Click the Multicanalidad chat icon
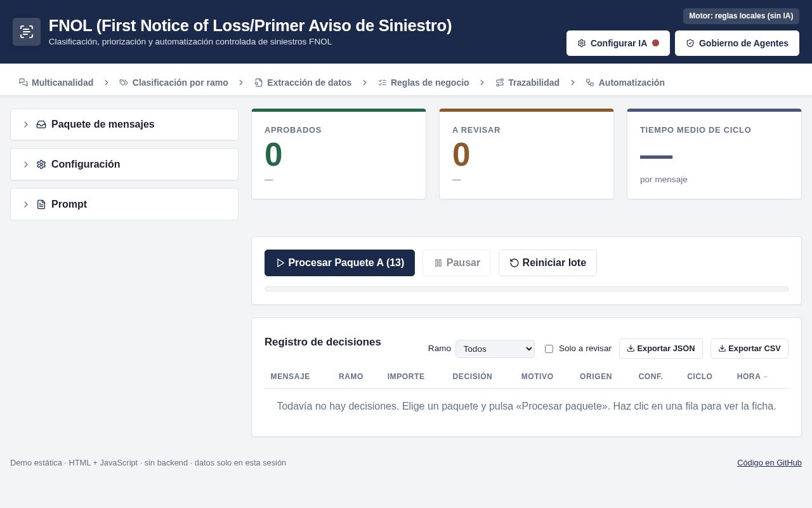This screenshot has height=508, width=812. click(x=23, y=83)
